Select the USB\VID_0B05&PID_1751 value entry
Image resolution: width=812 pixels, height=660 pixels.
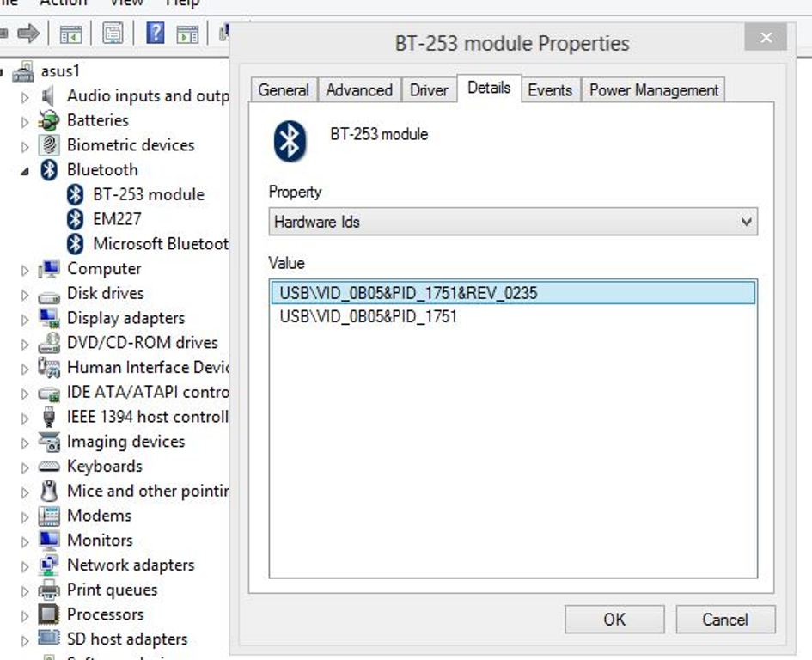coord(369,316)
